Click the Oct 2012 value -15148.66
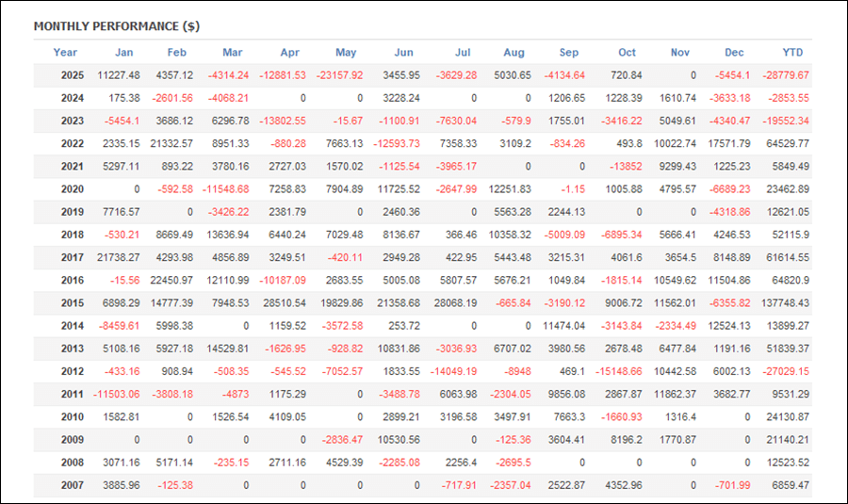848x504 pixels. pyautogui.click(x=620, y=371)
